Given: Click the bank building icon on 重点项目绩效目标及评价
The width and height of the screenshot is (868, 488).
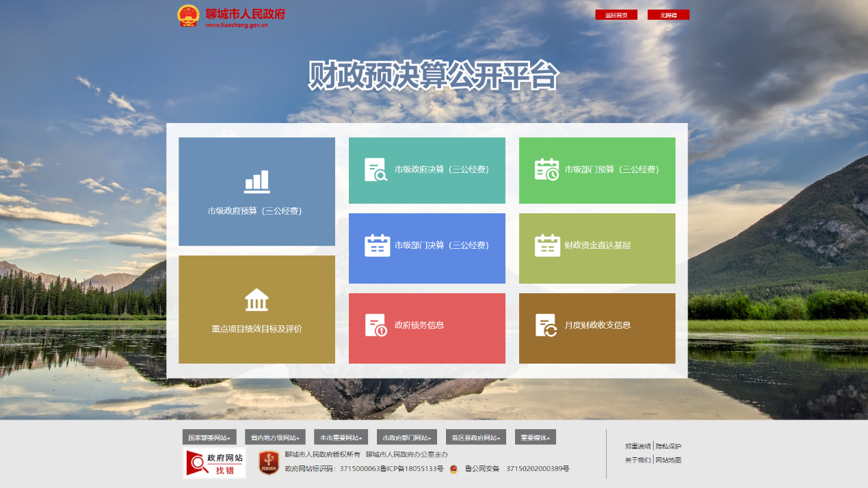Looking at the screenshot, I should 256,298.
